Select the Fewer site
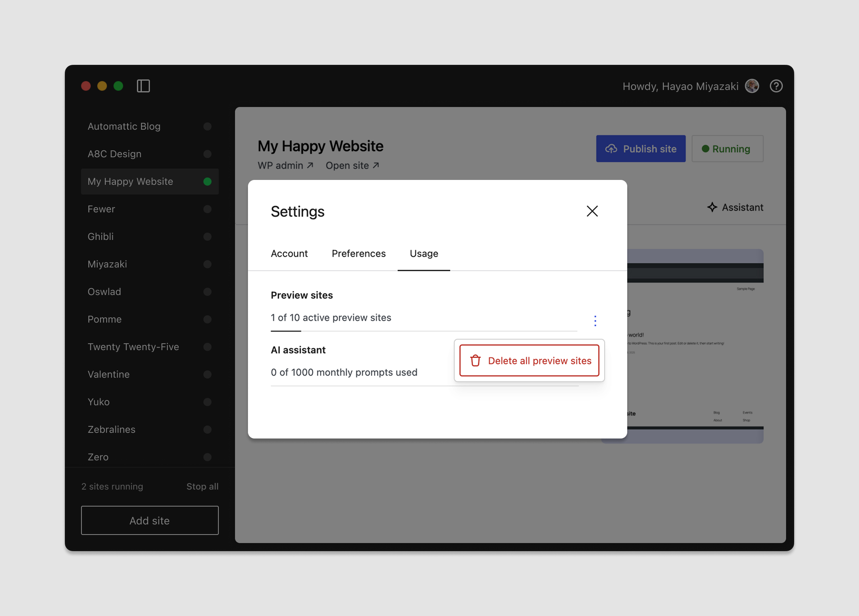The height and width of the screenshot is (616, 859). pos(150,209)
